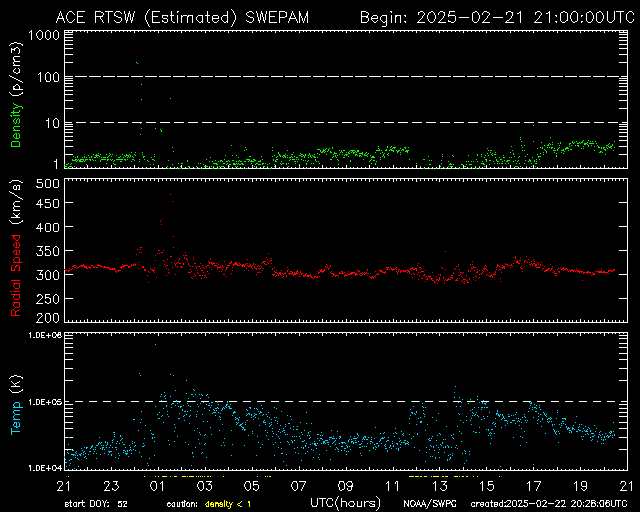Click the 'NOAA/SWPC' credit text
Image resolution: width=640 pixels, height=512 pixels.
click(430, 504)
